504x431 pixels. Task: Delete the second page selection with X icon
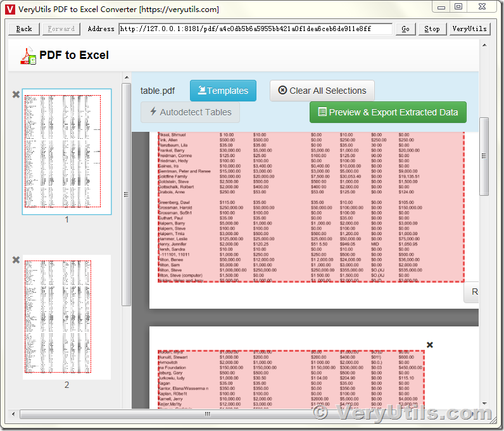(430, 345)
